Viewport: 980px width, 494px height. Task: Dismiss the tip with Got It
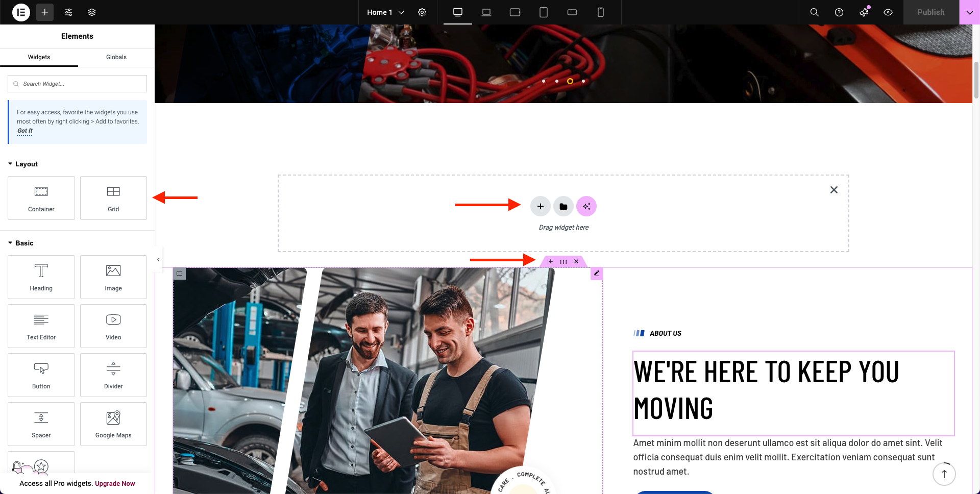pos(24,131)
